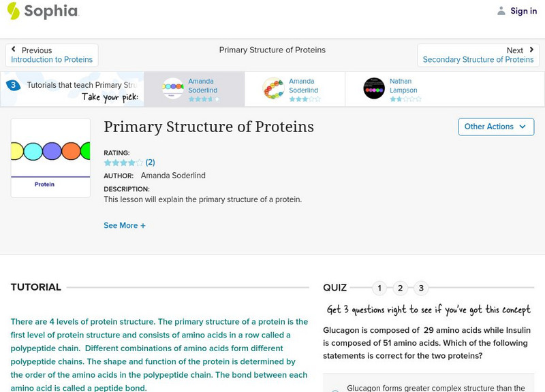Click the Next right chevron icon
Viewport: 545px width, 392px height.
point(531,50)
